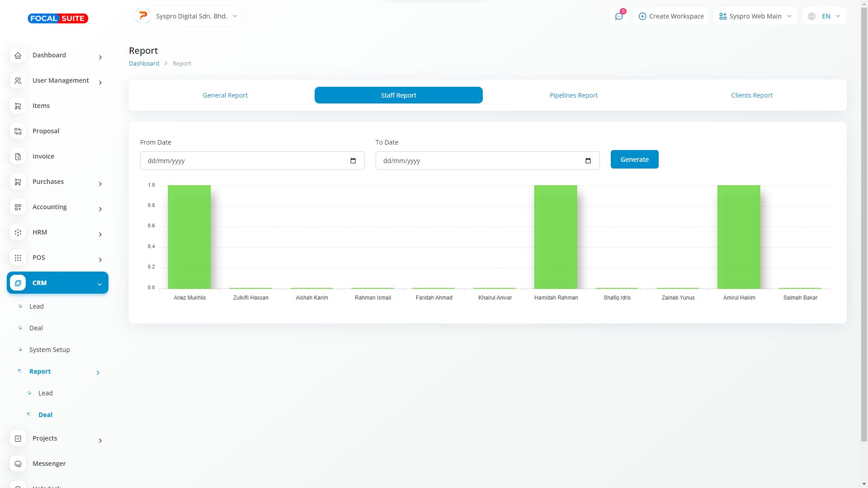The width and height of the screenshot is (868, 488).
Task: Open System Setup under CRM
Action: [x=49, y=350]
